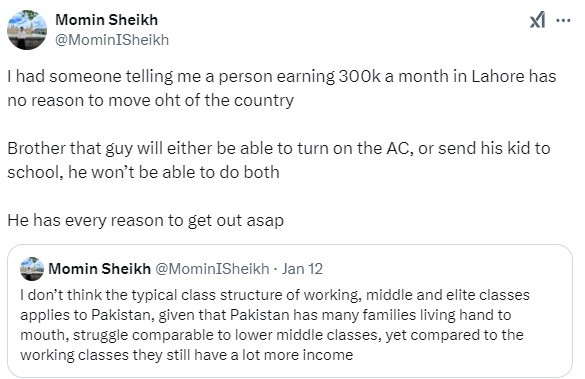
Task: Open the Jan 12 timestamp link
Action: [x=302, y=269]
